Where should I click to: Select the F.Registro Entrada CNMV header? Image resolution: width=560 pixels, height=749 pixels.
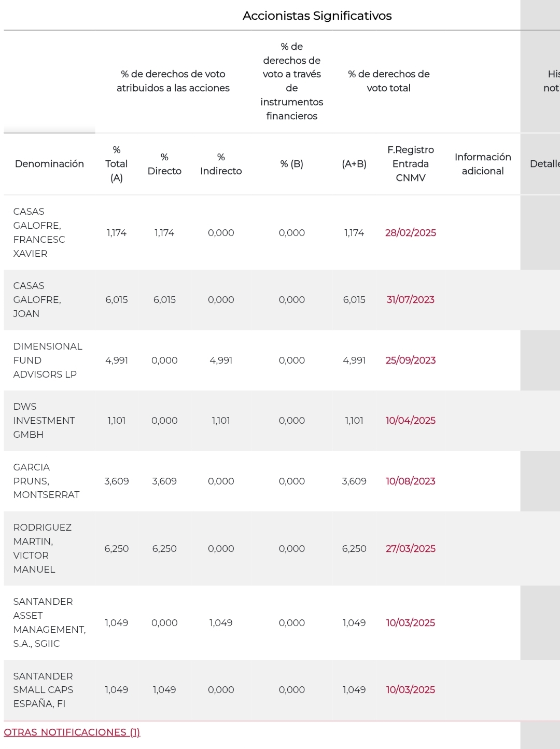(410, 164)
